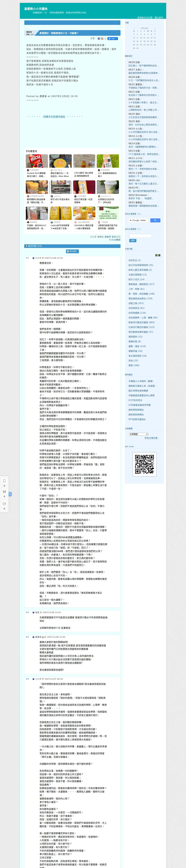Viewport: 186px width, 868px height.
Task: Open recent comment 青草羊 平安
Action: (x=141, y=198)
